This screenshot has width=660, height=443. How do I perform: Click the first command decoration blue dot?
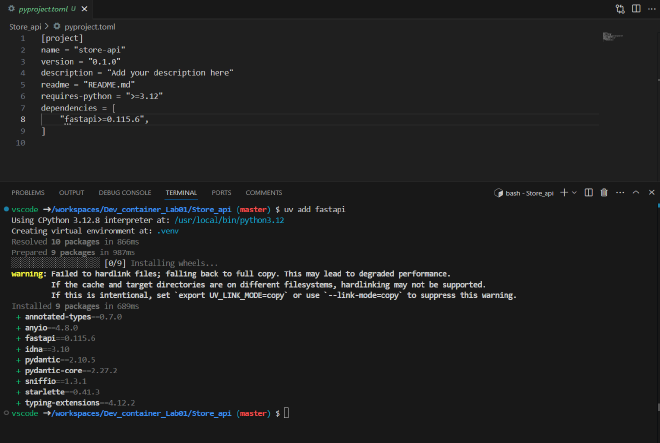pos(6,209)
